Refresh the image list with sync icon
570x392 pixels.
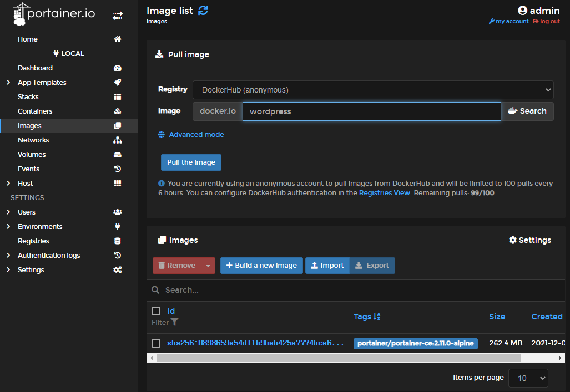[203, 11]
